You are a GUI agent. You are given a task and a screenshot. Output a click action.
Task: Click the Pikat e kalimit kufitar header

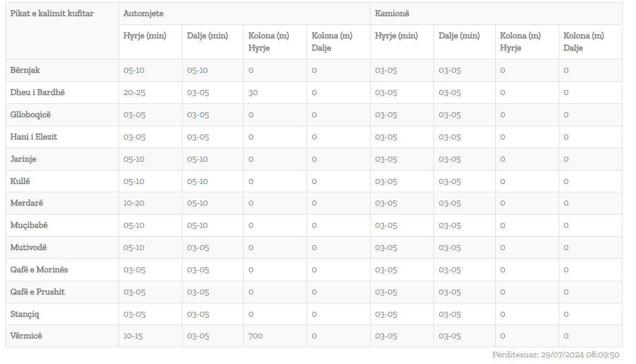point(52,13)
